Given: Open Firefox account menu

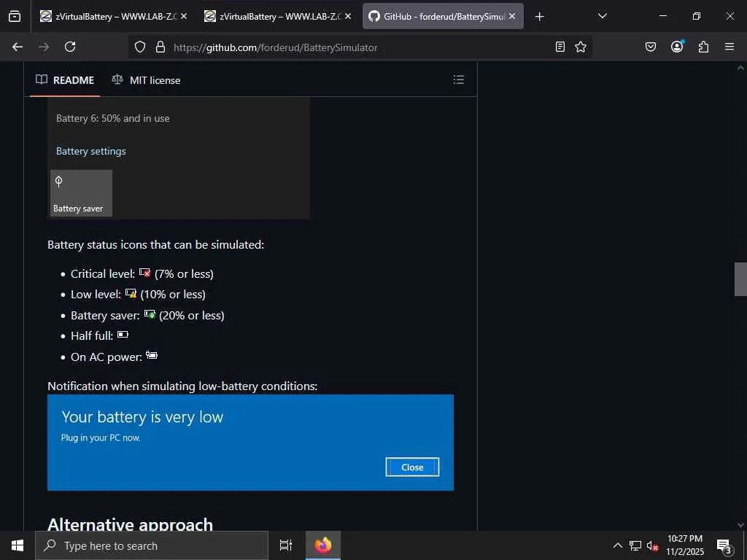Looking at the screenshot, I should pyautogui.click(x=677, y=47).
